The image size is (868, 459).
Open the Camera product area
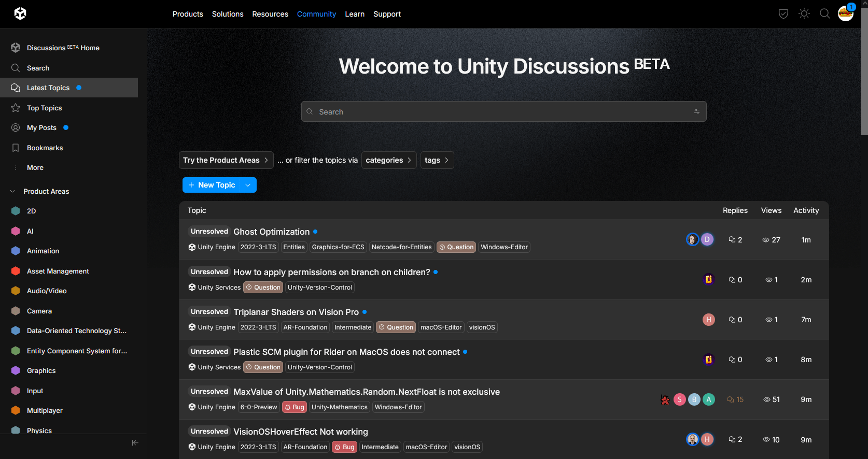click(69, 311)
